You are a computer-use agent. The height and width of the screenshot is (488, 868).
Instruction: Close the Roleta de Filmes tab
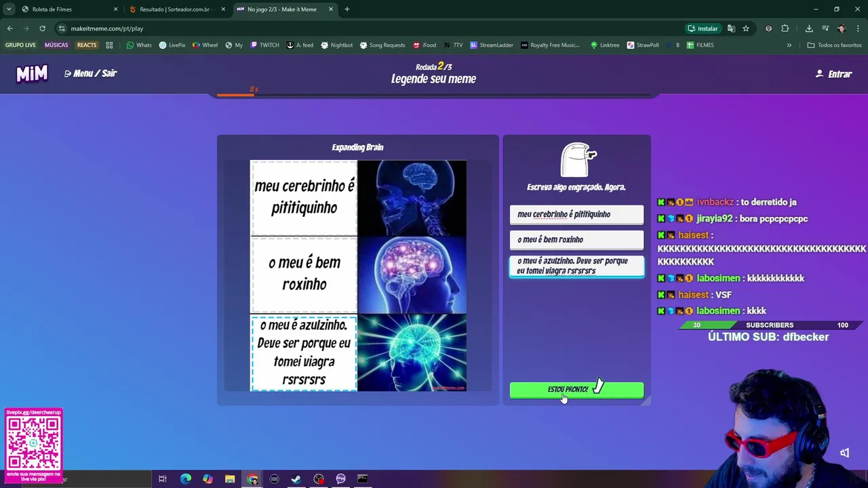pyautogui.click(x=115, y=9)
